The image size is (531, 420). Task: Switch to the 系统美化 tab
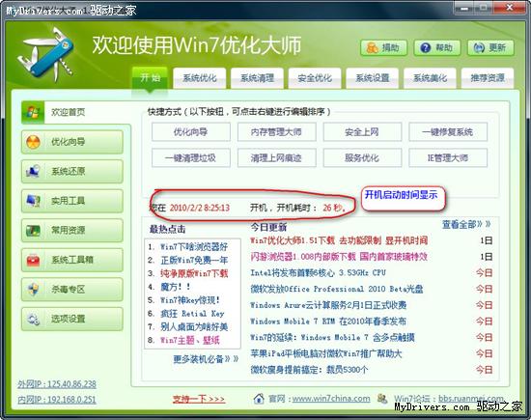pos(430,78)
